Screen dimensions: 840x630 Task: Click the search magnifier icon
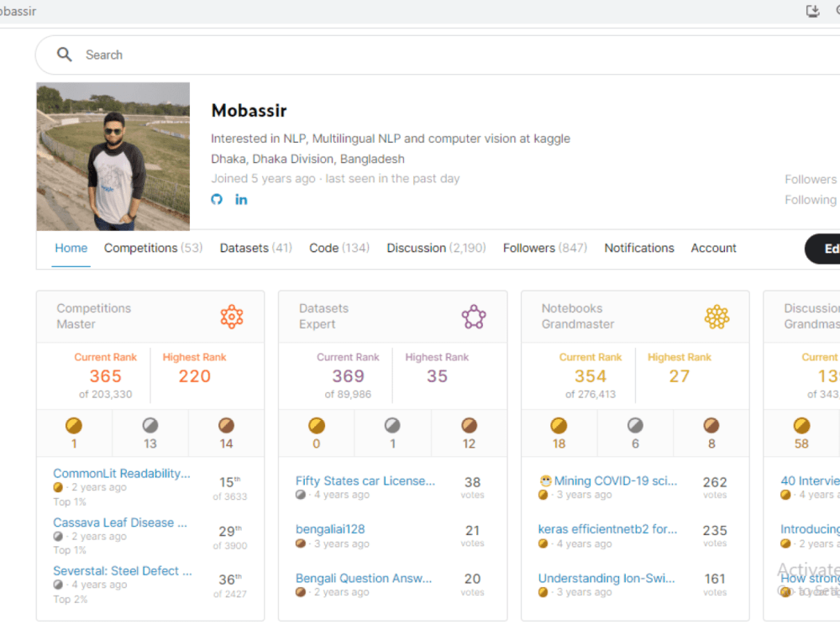click(64, 54)
